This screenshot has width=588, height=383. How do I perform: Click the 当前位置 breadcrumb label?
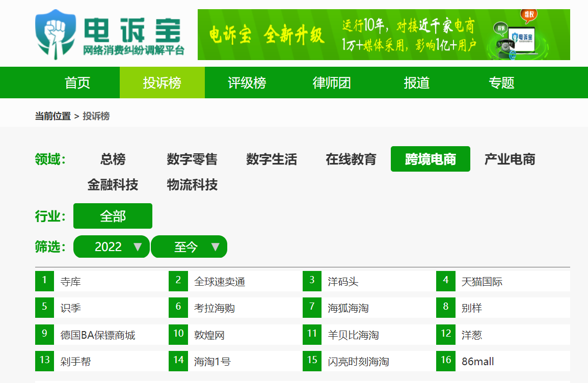pos(53,116)
